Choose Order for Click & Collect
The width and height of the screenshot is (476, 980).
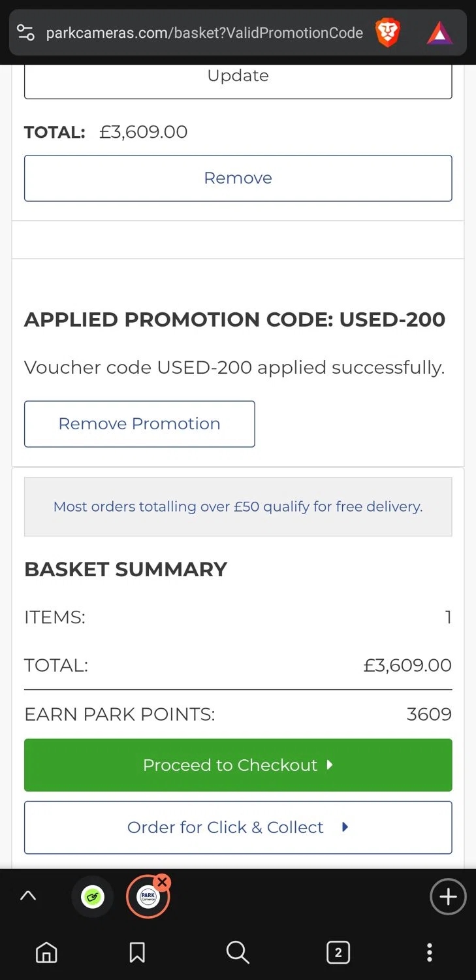[238, 827]
